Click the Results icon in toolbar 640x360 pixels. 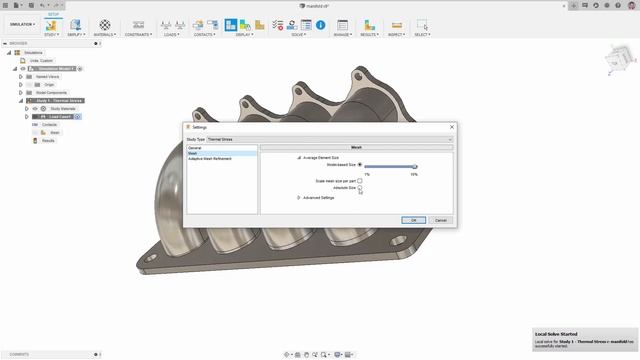[369, 25]
